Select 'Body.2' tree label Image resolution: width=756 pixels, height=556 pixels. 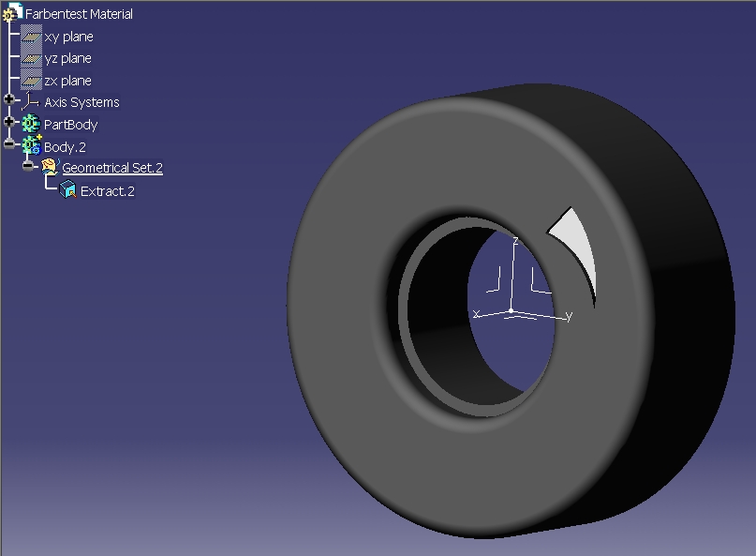point(65,146)
